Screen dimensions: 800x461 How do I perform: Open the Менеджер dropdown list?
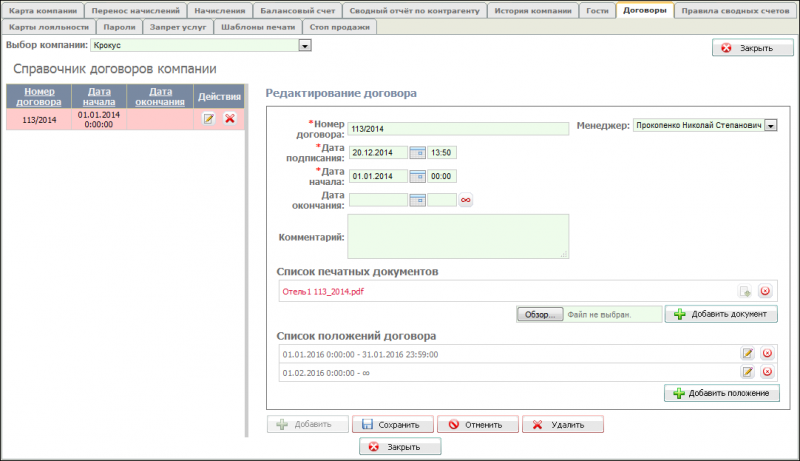(770, 125)
